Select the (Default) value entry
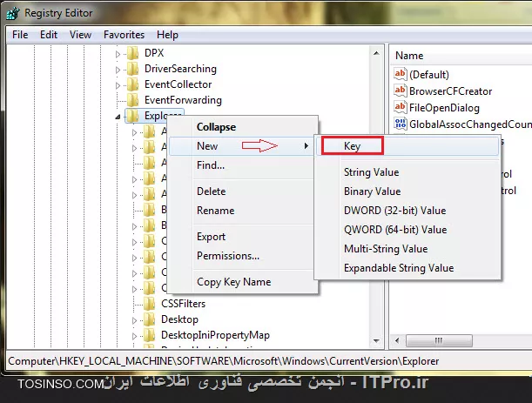The height and width of the screenshot is (403, 532). coord(429,75)
